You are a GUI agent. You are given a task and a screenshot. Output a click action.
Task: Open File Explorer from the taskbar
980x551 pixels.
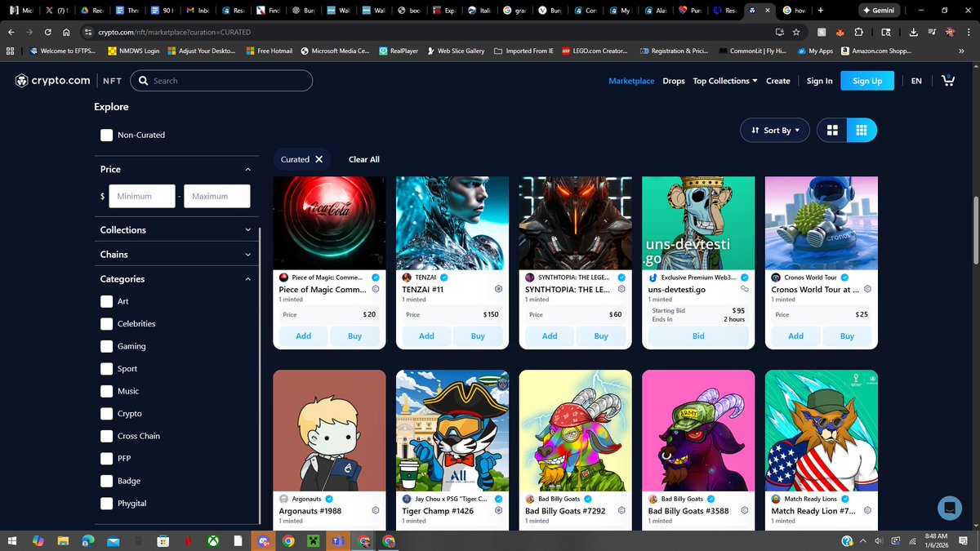pos(63,540)
